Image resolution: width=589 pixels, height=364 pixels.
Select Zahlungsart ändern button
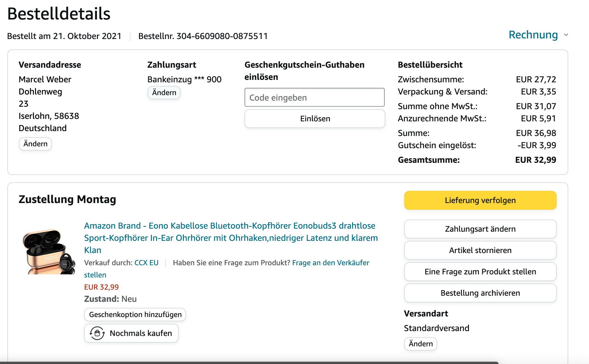click(x=480, y=229)
